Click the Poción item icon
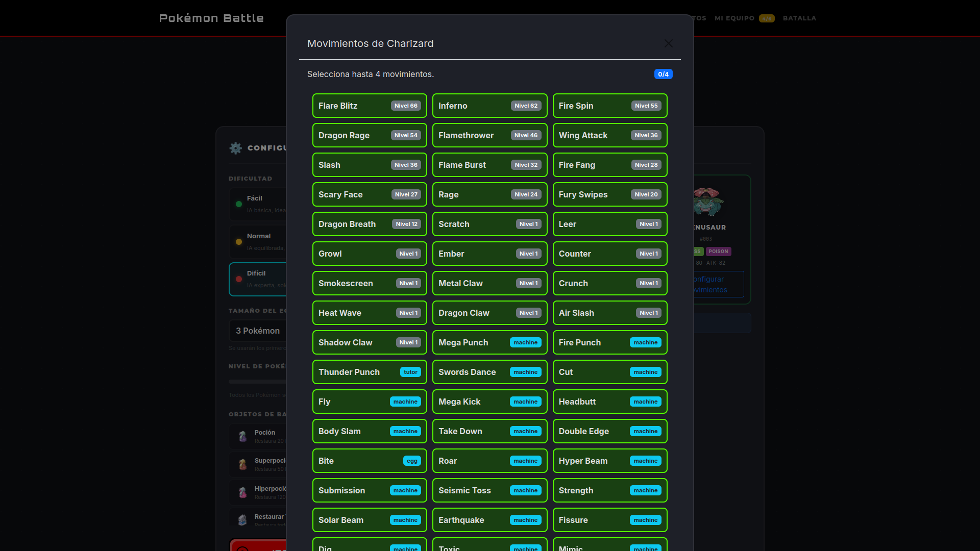 pos(242,436)
